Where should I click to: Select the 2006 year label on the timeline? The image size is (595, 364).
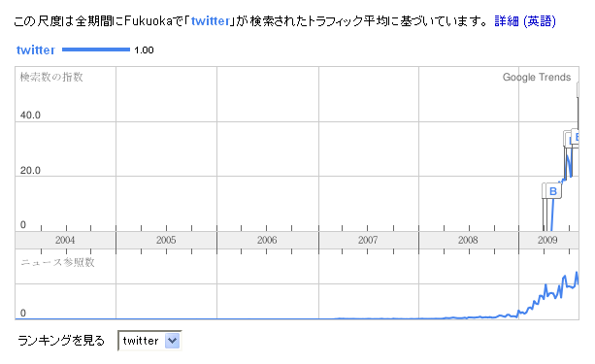(267, 240)
